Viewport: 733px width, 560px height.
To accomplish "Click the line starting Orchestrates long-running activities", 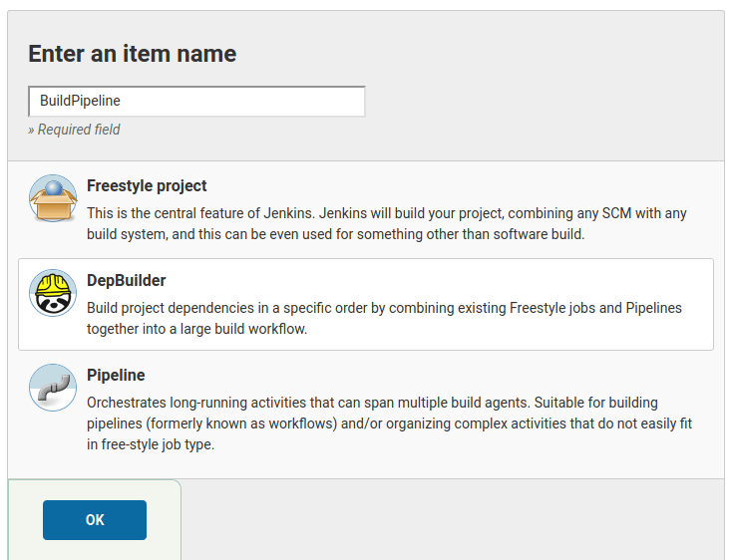I will click(x=384, y=403).
